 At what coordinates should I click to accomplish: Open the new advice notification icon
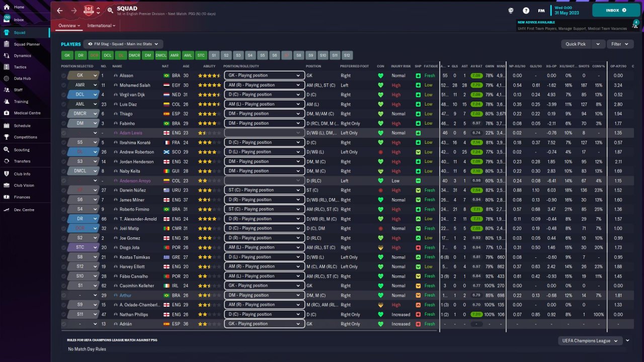point(635,24)
